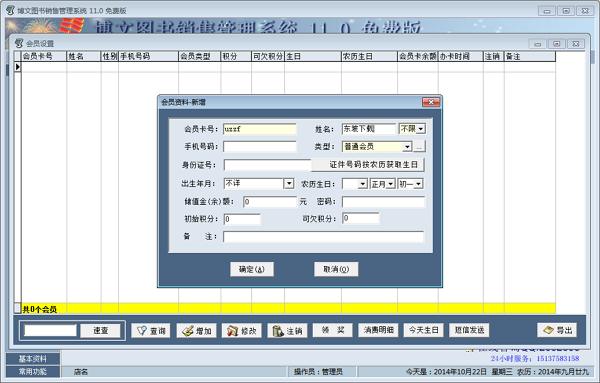This screenshot has height=383, width=600.
Task: Click the 取消(Q) cancel button
Action: (x=336, y=269)
